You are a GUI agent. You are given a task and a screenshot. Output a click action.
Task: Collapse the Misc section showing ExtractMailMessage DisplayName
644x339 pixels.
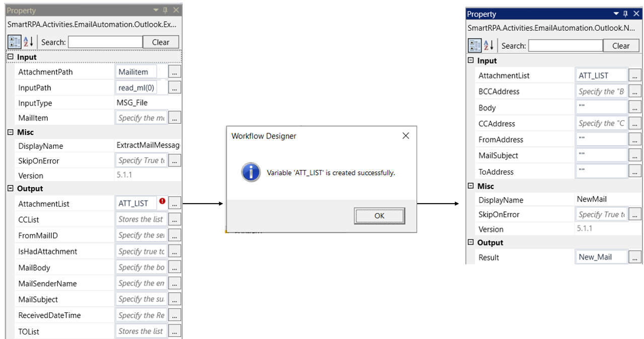[x=10, y=132]
